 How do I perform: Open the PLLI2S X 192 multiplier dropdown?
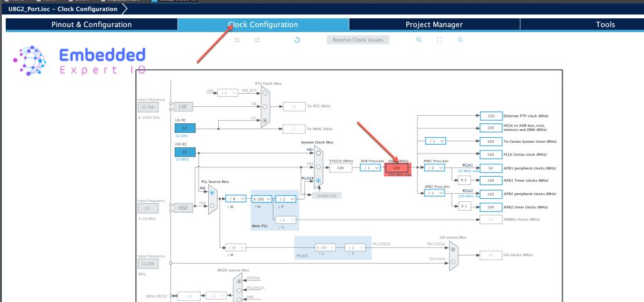click(x=325, y=247)
